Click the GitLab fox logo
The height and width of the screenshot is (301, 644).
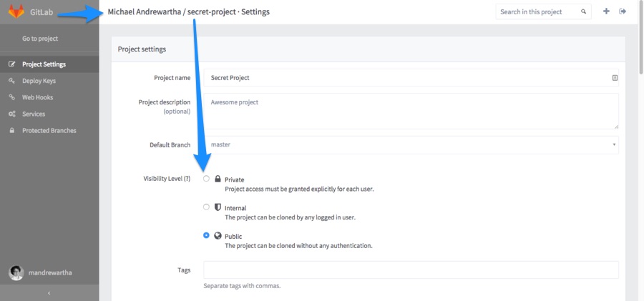pyautogui.click(x=16, y=11)
